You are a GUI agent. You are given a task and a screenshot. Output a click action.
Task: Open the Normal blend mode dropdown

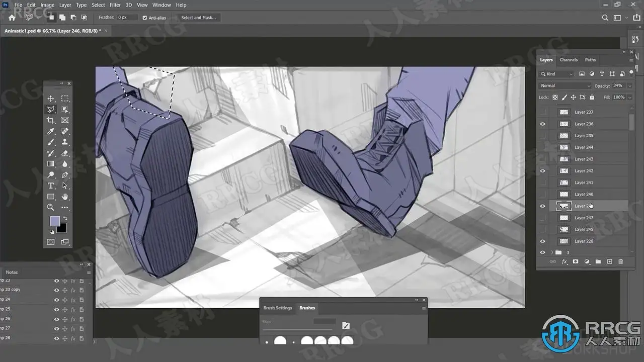click(x=565, y=86)
